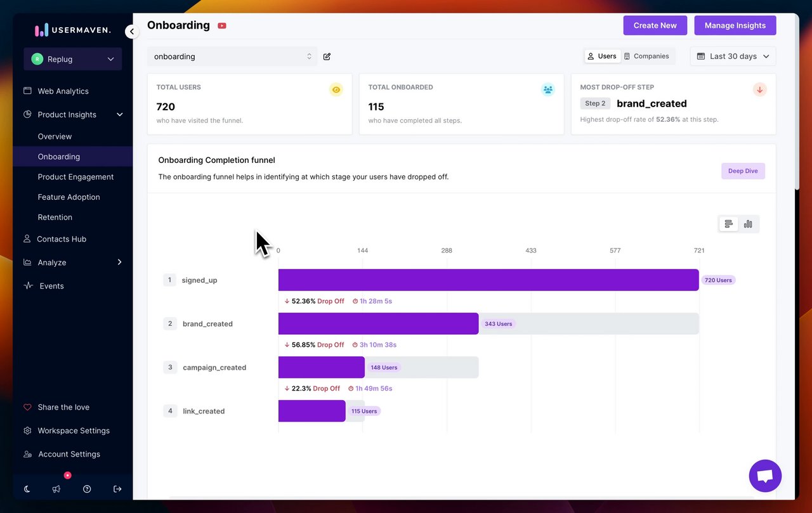Click the Account Settings user gear icon
Screen dimensions: 812x513
27,454
